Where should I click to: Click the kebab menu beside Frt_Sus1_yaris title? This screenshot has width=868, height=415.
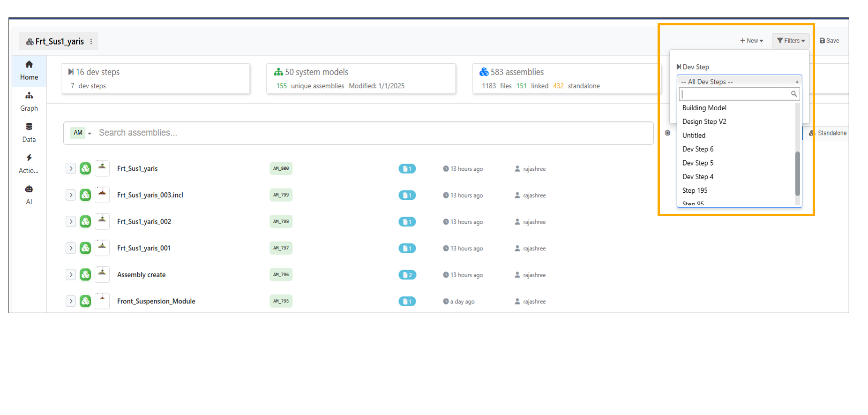coord(91,42)
